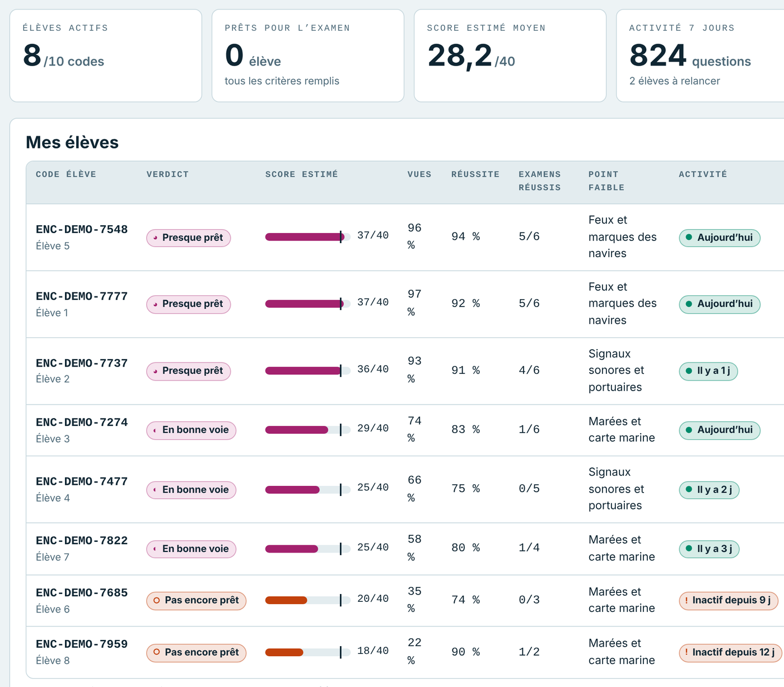Viewport: 784px width, 687px height.
Task: Sort by the Réussite column header
Action: [475, 174]
